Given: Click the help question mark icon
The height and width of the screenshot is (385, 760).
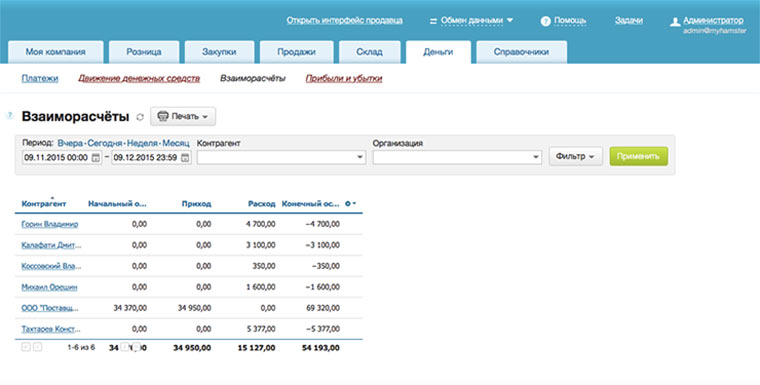Looking at the screenshot, I should pyautogui.click(x=546, y=21).
